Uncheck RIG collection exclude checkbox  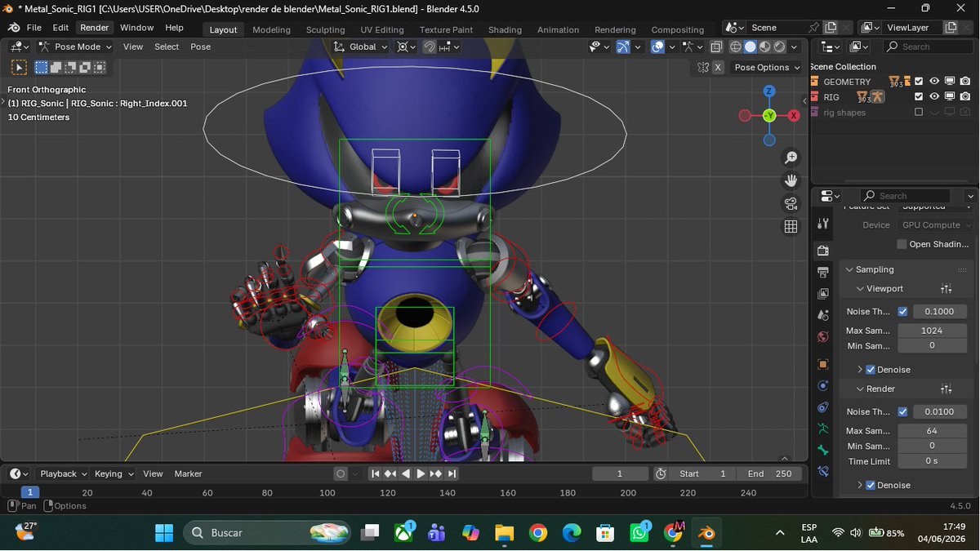(919, 96)
